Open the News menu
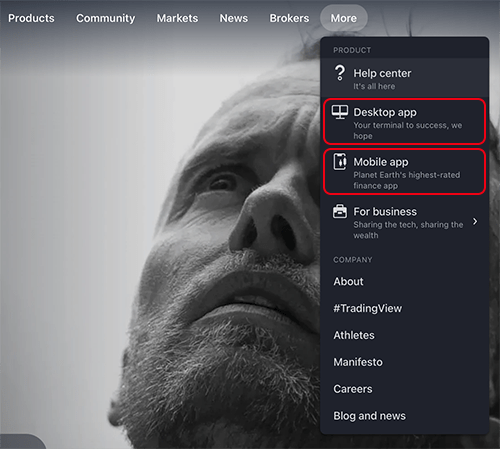 (x=234, y=18)
